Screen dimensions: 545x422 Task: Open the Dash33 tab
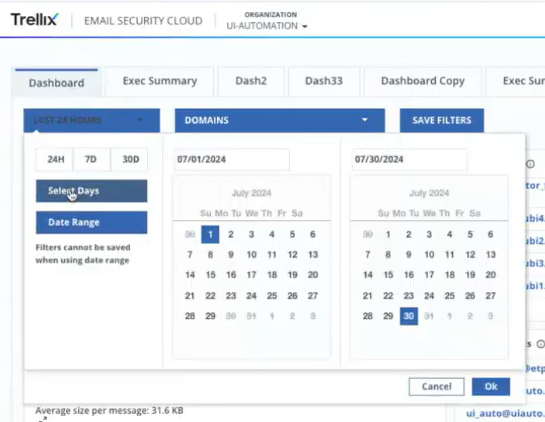coord(324,81)
